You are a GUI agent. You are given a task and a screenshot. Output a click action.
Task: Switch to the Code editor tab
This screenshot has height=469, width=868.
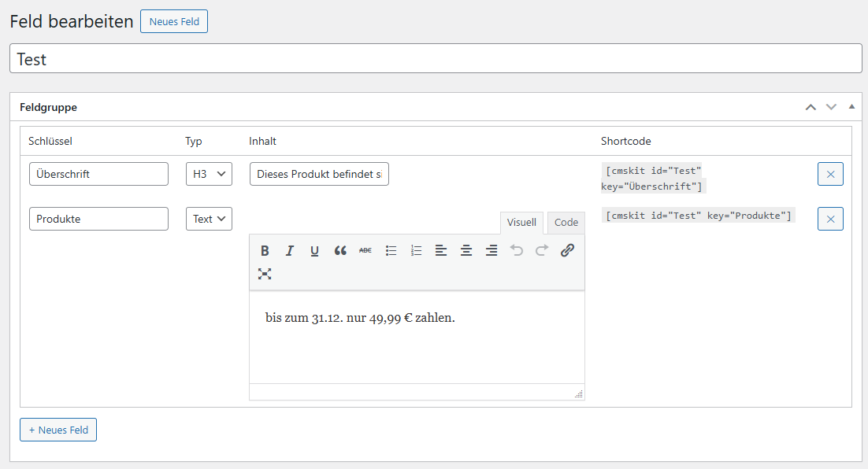566,223
